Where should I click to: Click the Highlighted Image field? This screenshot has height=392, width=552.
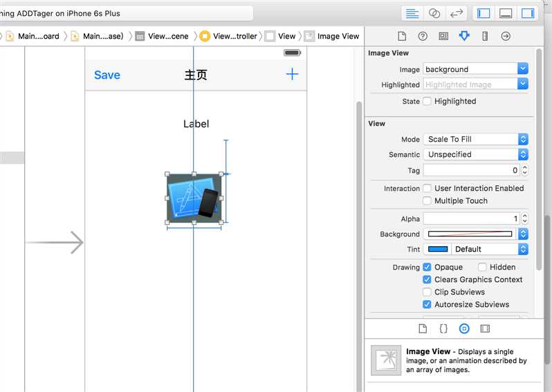pos(470,84)
